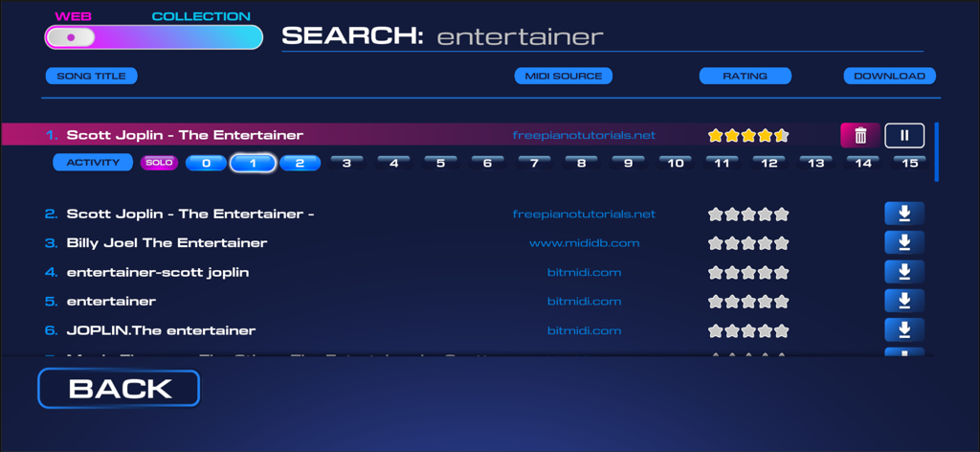Viewport: 980px width, 452px height.
Task: Select entertainer-scott joplin title
Action: 158,273
